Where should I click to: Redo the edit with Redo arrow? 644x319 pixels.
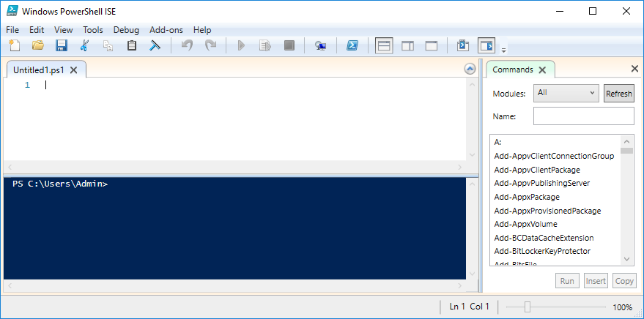tap(210, 45)
